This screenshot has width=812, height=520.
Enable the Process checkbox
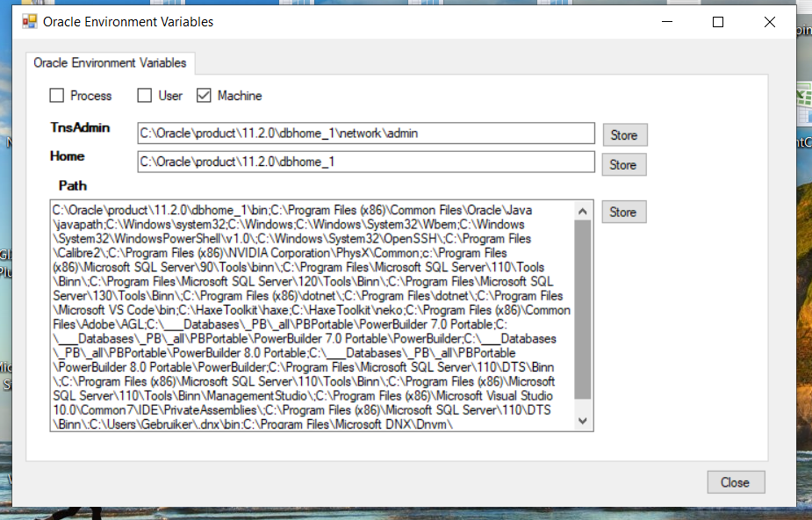[x=56, y=95]
